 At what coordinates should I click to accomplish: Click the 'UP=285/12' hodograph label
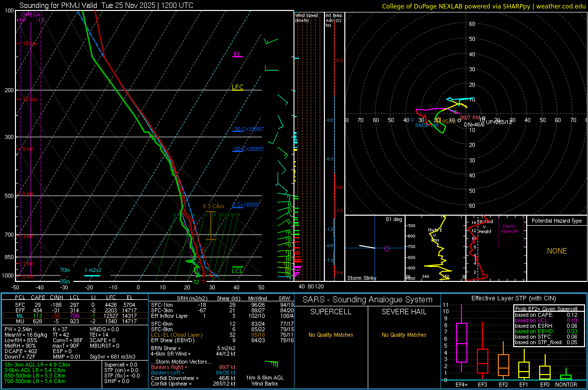pos(499,122)
